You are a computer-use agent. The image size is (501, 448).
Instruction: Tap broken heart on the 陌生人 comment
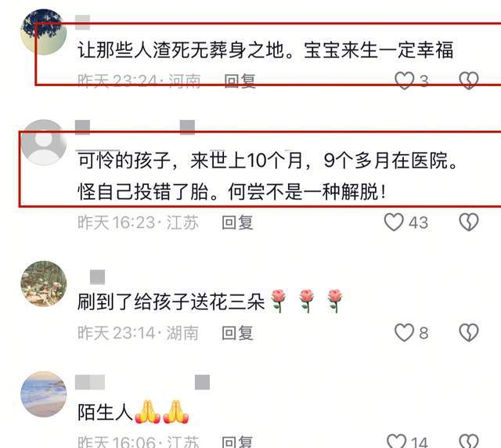click(x=469, y=441)
